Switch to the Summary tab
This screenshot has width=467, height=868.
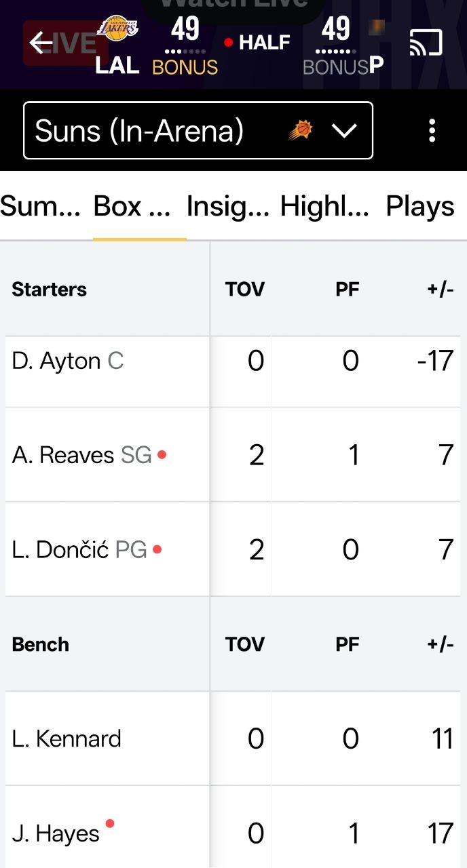40,207
